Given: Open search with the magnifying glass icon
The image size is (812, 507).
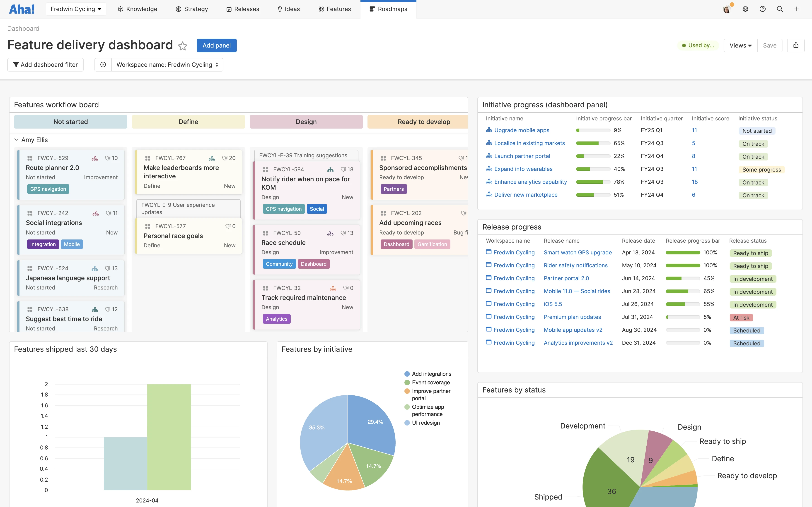Looking at the screenshot, I should click(780, 9).
